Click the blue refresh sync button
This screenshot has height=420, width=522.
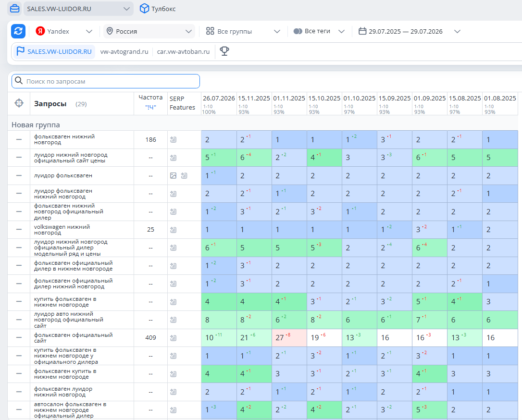coord(18,31)
